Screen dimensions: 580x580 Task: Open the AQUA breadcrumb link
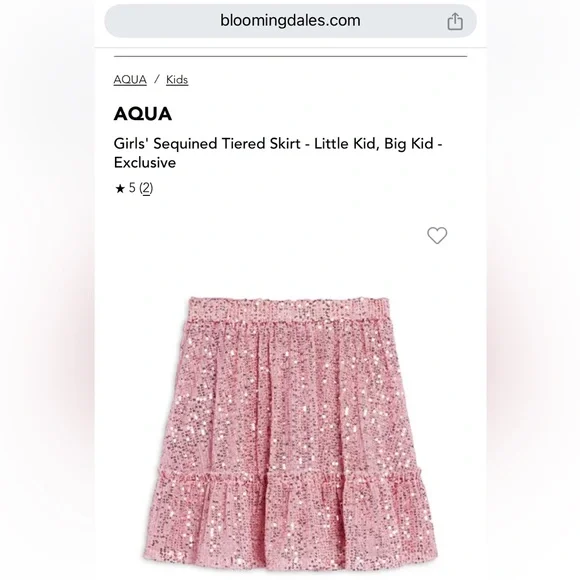click(x=130, y=80)
